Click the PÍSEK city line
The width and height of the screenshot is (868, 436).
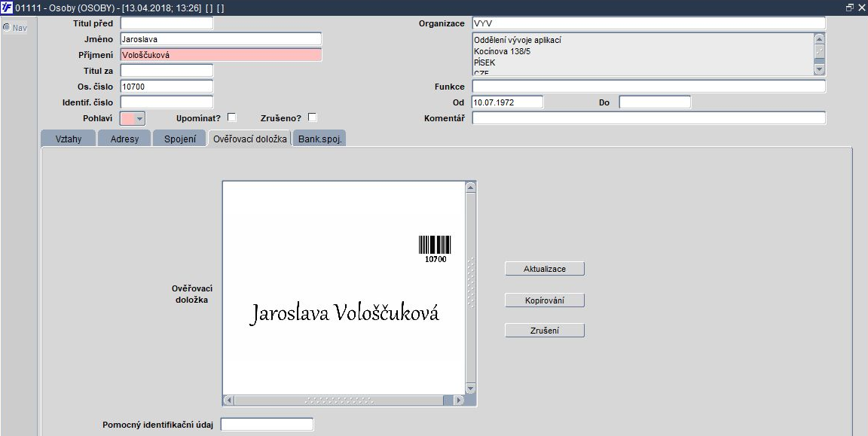pos(484,63)
